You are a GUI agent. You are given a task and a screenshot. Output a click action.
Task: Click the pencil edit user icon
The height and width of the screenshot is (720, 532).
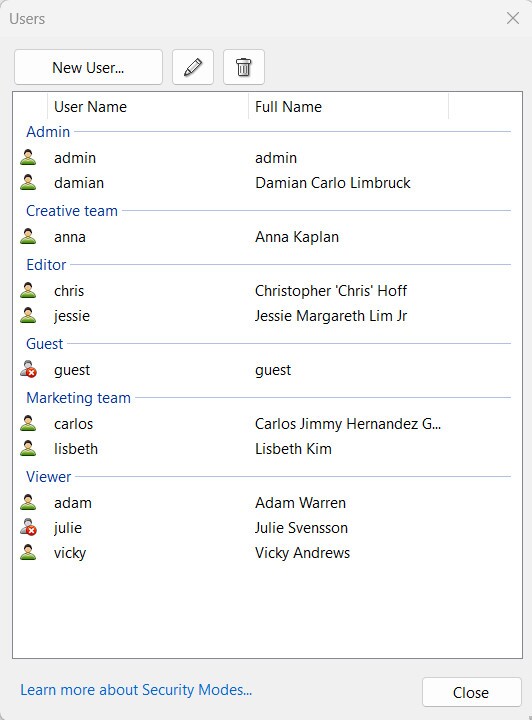tap(193, 67)
